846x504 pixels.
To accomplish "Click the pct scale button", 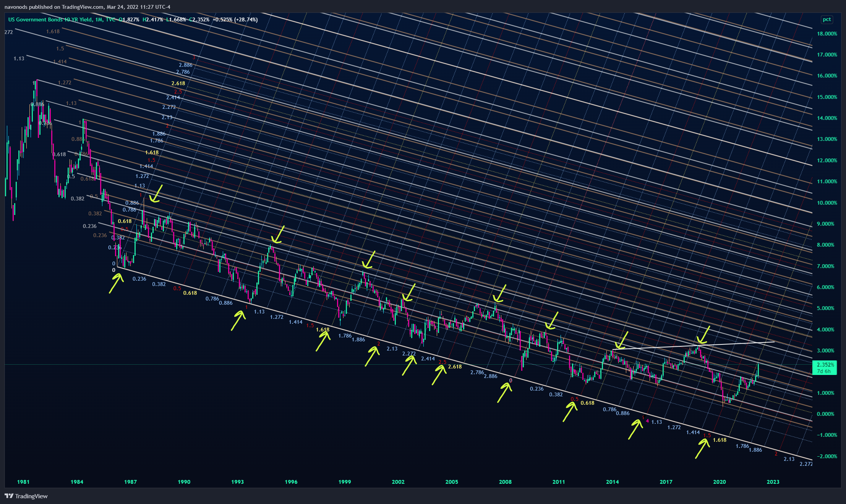I will point(827,19).
